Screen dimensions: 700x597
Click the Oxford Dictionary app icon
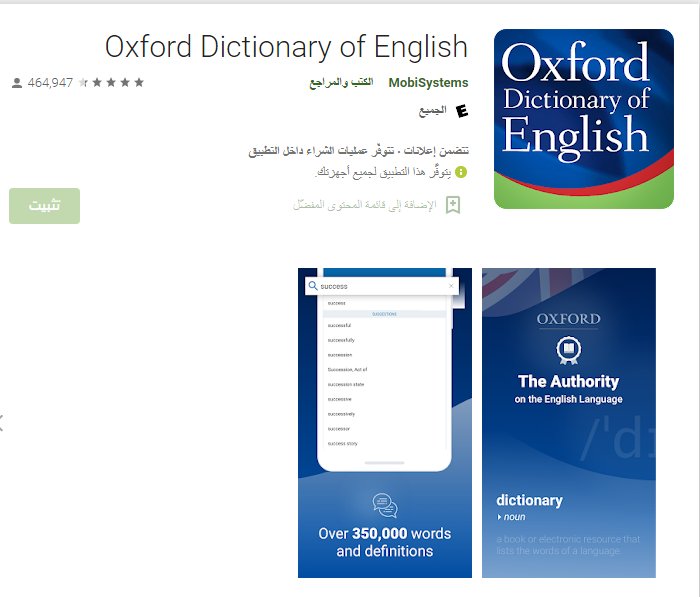583,119
